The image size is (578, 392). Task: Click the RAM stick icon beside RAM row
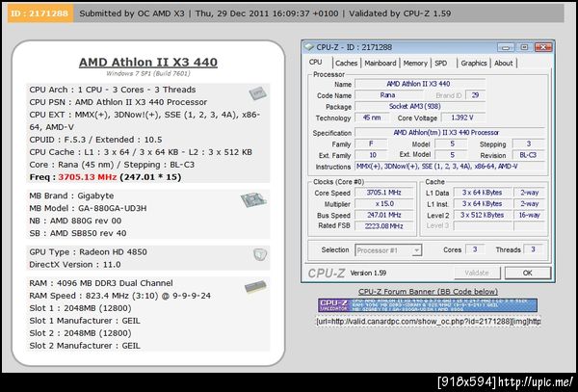[255, 287]
